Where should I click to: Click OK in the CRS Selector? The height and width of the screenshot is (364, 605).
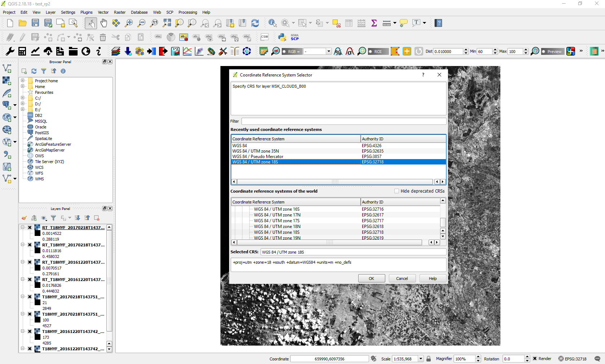(x=371, y=279)
